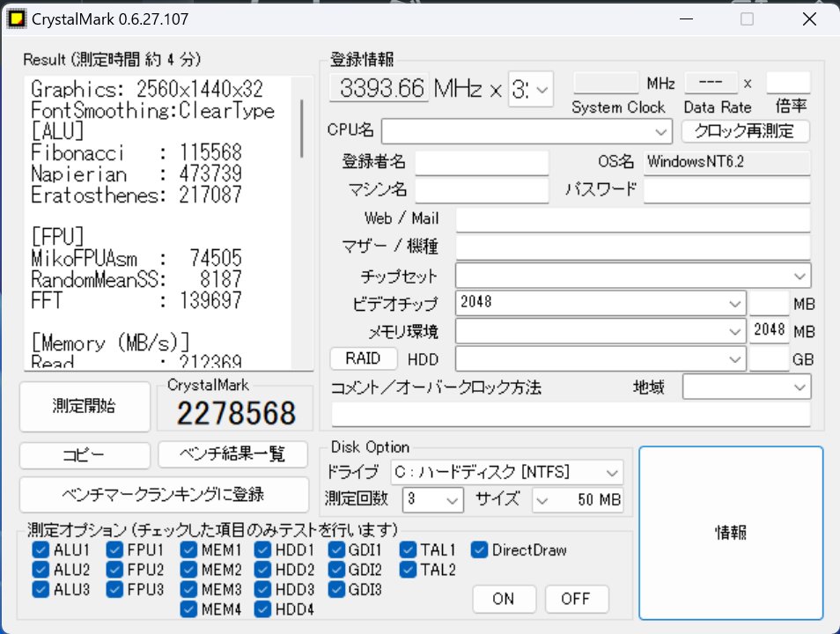Open the チップセット dropdown
Screen dimensions: 840x634
pyautogui.click(x=633, y=276)
